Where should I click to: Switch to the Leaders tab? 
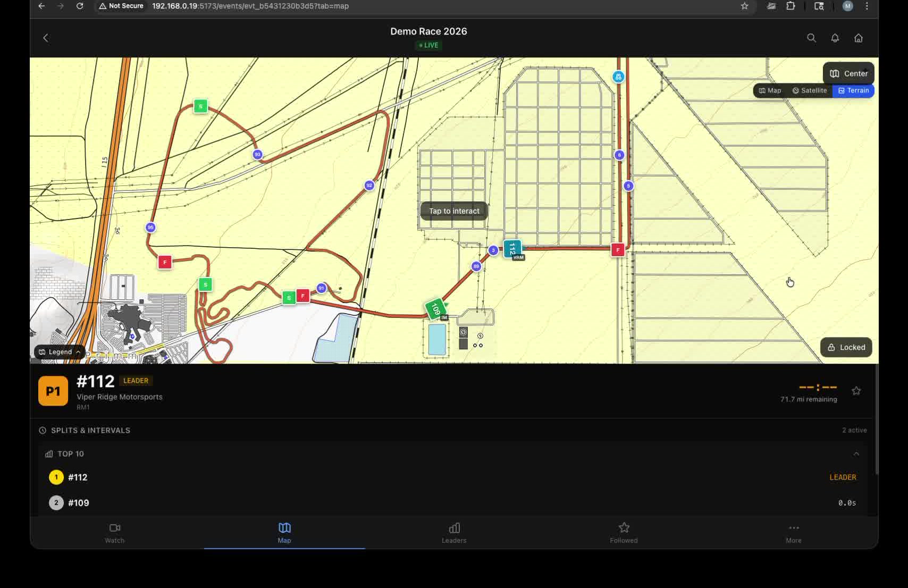click(453, 532)
